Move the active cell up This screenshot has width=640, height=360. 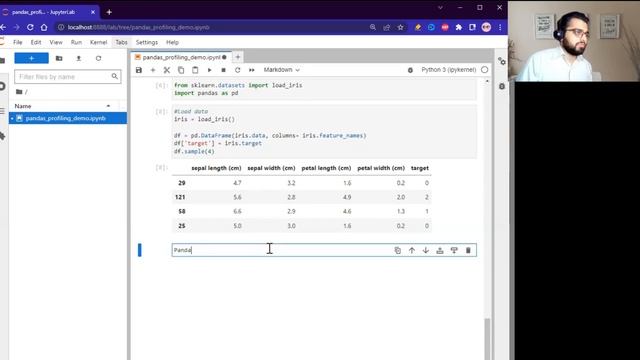point(412,250)
